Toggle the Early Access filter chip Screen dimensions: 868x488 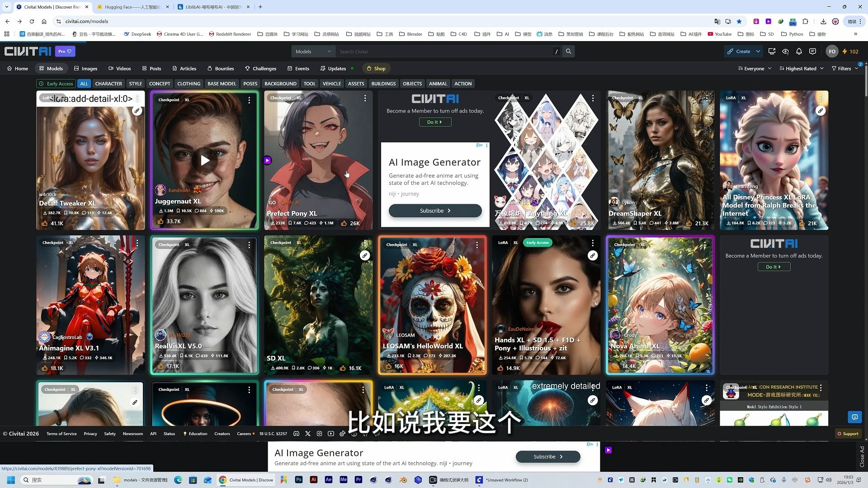coord(56,84)
